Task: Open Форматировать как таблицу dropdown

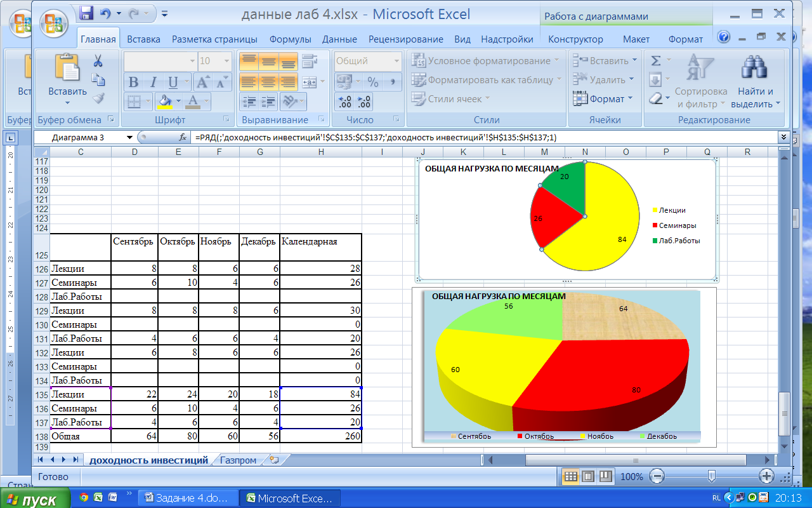Action: [x=487, y=80]
